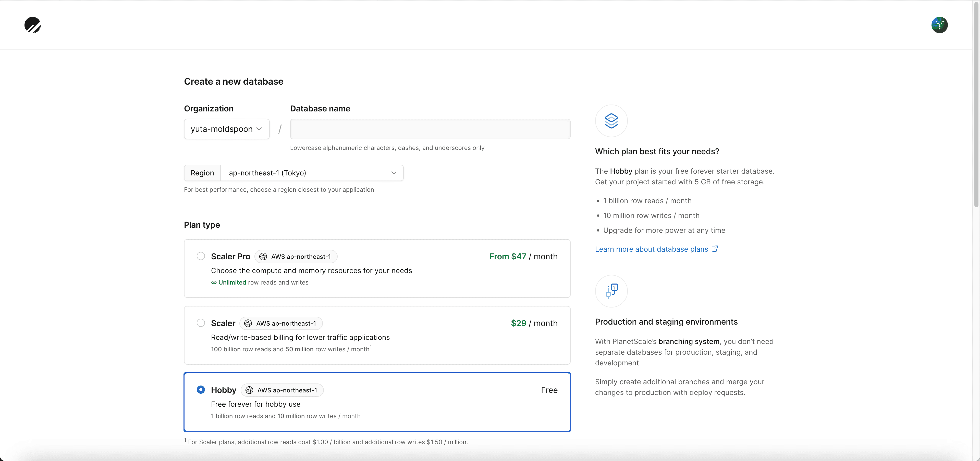980x461 pixels.
Task: Click the 'From $47 / month' price
Action: (x=523, y=257)
